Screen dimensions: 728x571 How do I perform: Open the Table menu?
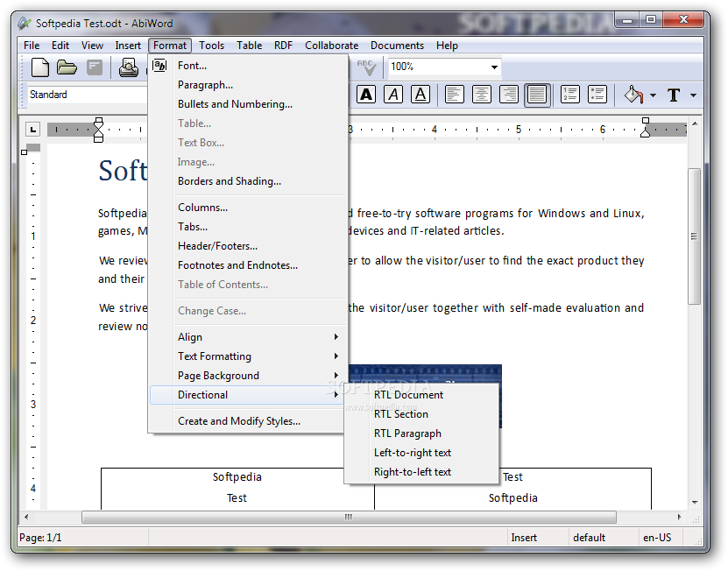tap(250, 46)
